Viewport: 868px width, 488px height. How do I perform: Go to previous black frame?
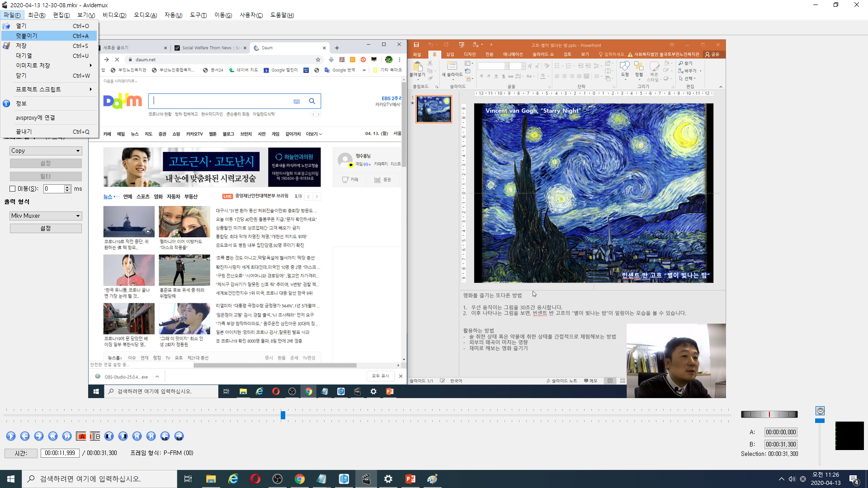(109, 436)
